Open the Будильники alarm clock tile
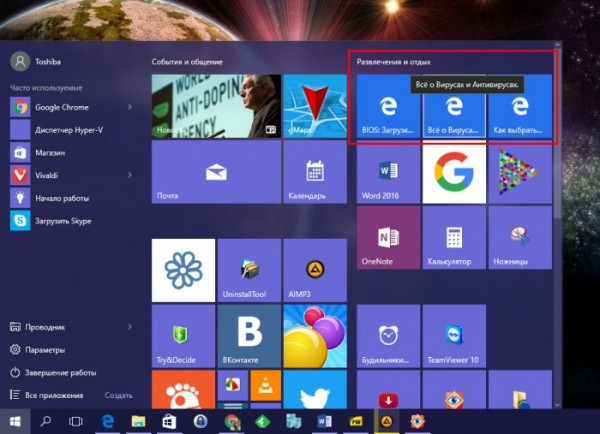Screen dimensions: 600x434 pos(388,336)
